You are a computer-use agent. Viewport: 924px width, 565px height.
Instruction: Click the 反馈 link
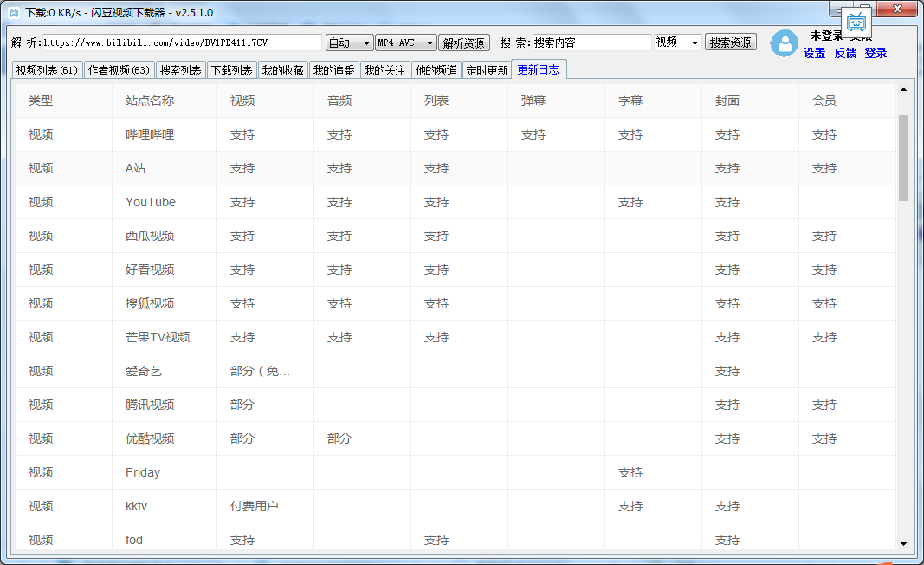click(845, 53)
